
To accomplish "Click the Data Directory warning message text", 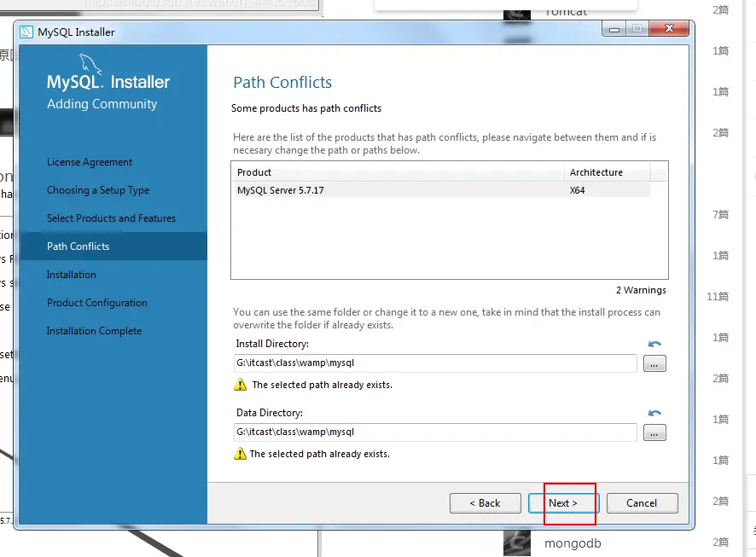I will pyautogui.click(x=320, y=454).
